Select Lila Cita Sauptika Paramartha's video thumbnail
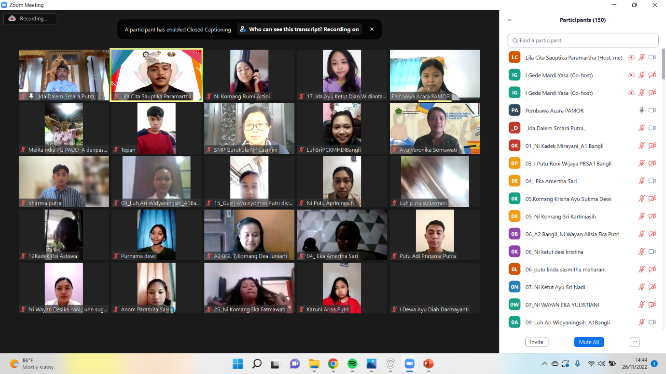 pos(156,75)
